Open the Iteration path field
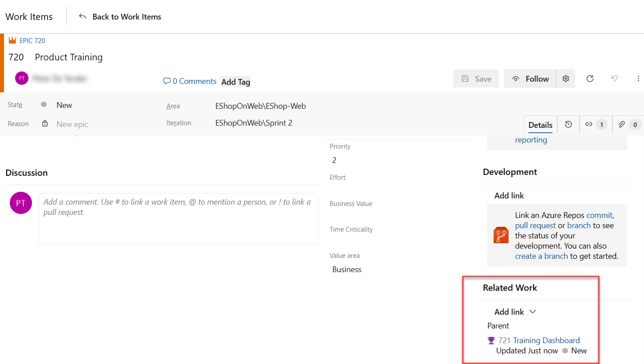This screenshot has width=644, height=364. (x=254, y=123)
